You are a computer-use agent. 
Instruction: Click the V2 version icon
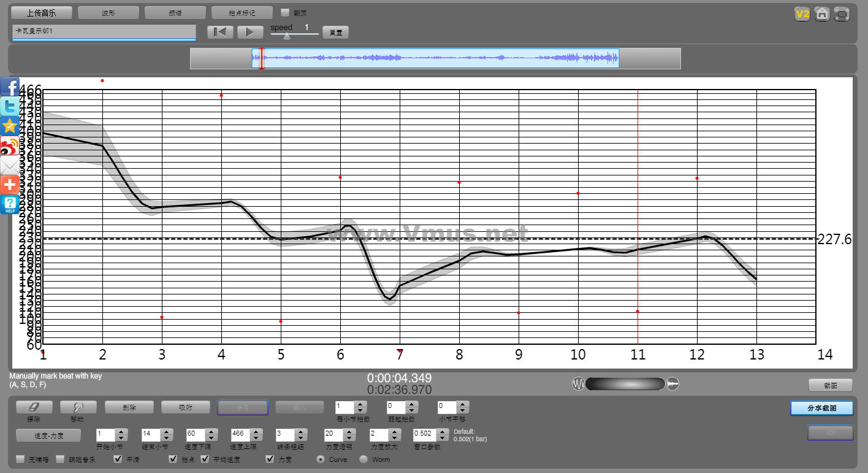pyautogui.click(x=802, y=13)
